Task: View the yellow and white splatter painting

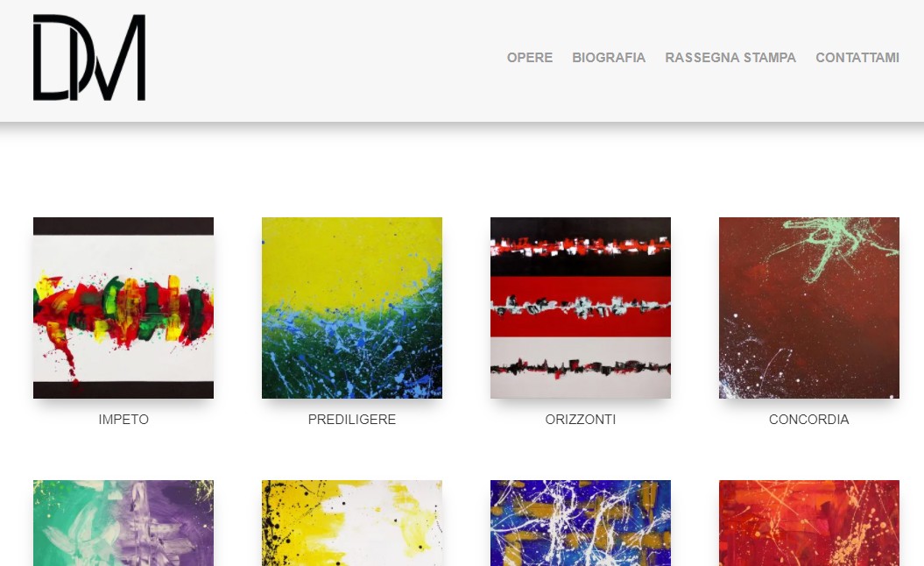Action: (352, 523)
